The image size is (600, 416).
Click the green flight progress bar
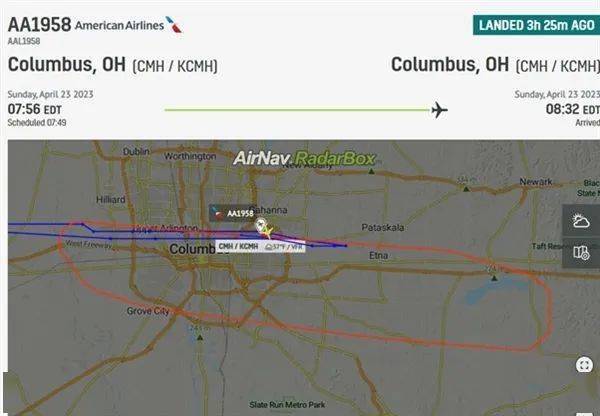tap(297, 110)
